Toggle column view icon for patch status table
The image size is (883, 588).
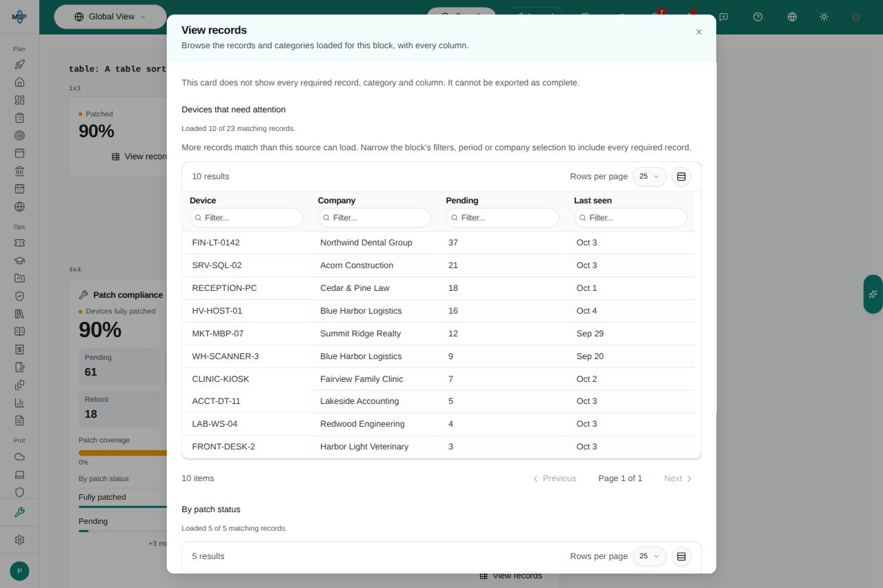coord(681,556)
